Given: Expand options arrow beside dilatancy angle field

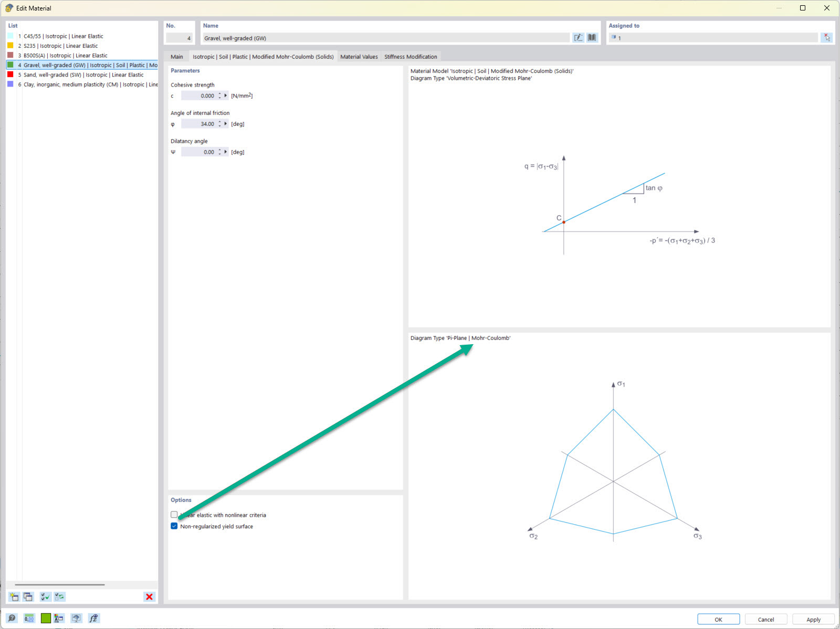Looking at the screenshot, I should point(225,152).
